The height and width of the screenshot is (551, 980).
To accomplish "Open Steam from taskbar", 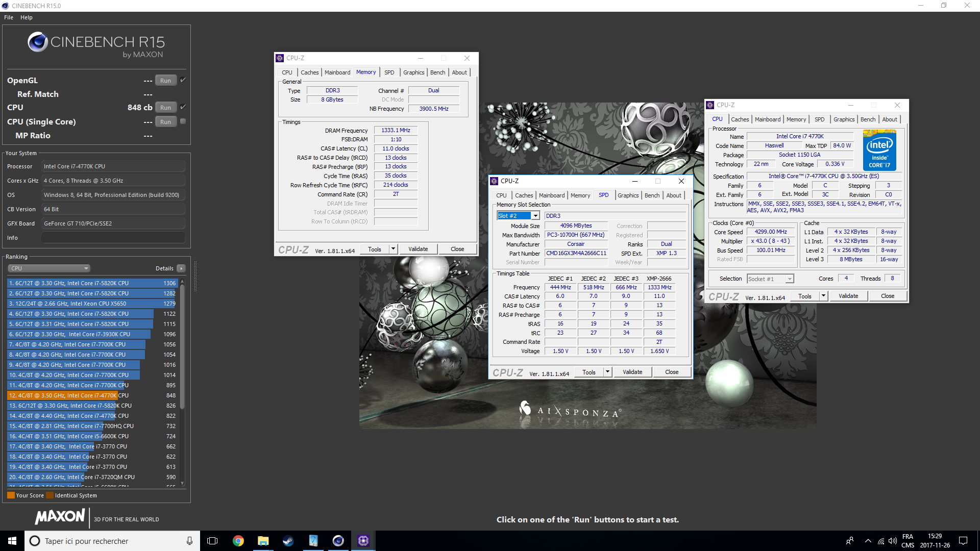I will 288,541.
